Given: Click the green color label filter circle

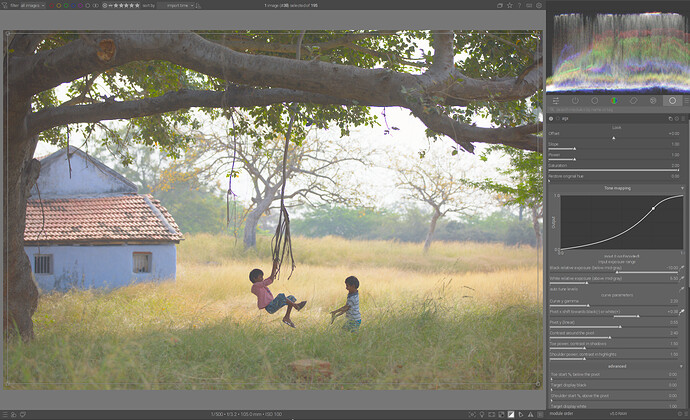Looking at the screenshot, I should click(x=66, y=5).
